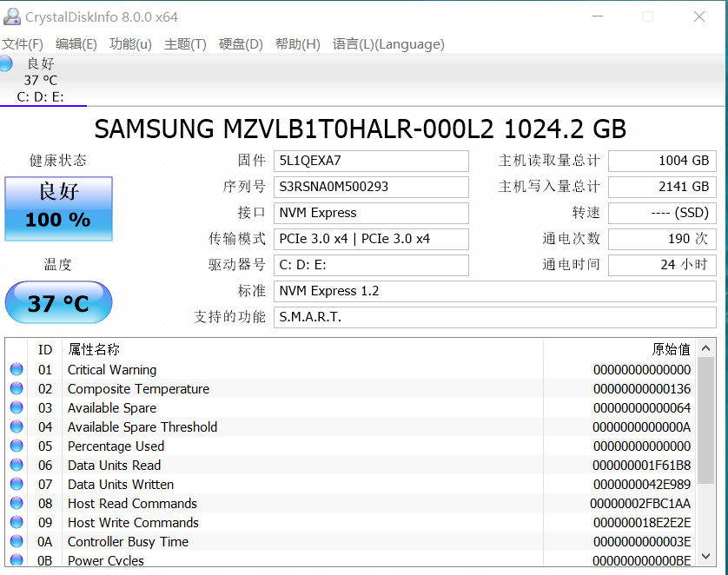This screenshot has height=575, width=728.
Task: Open the 主题(T) menu
Action: coord(185,44)
